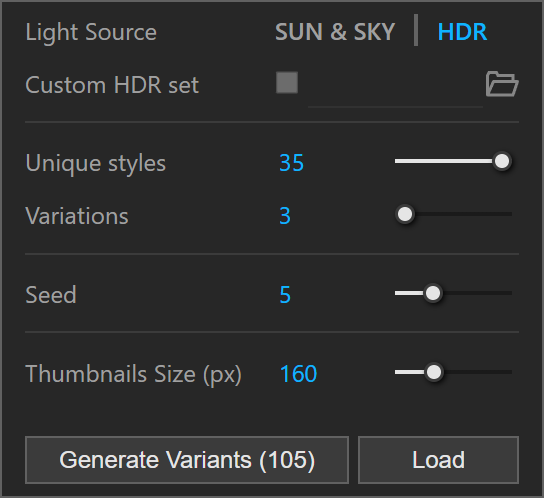Click right end of Seed slider track

pyautogui.click(x=508, y=293)
